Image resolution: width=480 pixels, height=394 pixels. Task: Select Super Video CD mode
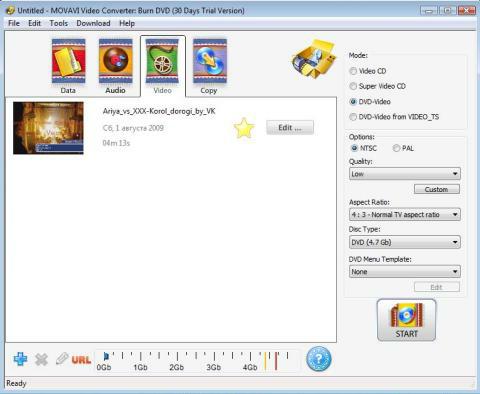coord(378,86)
